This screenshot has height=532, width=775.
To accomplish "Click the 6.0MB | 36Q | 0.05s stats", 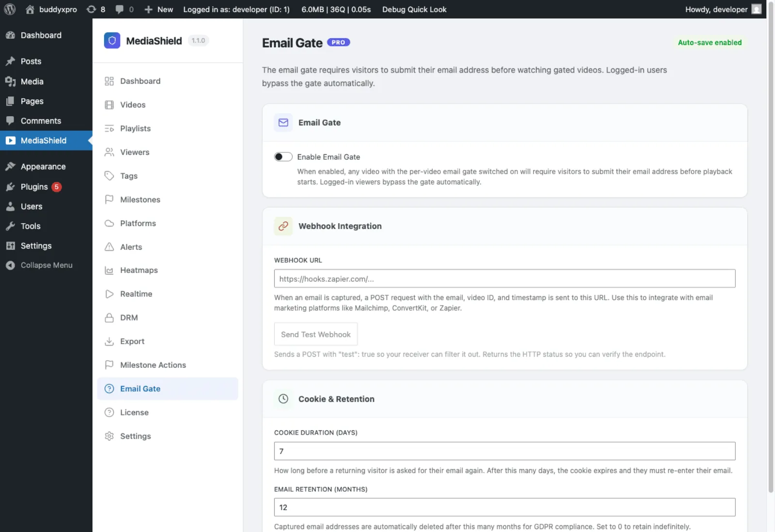I will [336, 9].
